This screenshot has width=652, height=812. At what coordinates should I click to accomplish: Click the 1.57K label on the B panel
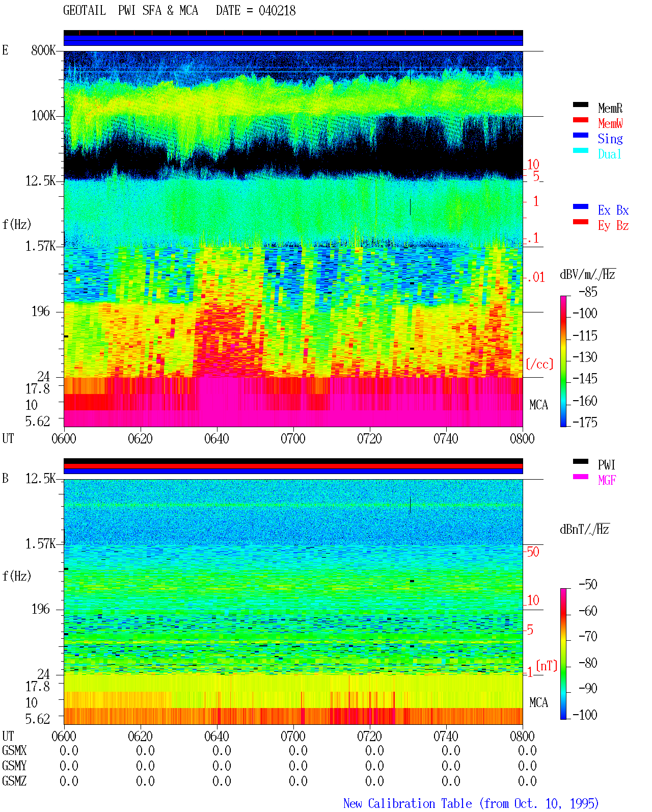(40, 544)
